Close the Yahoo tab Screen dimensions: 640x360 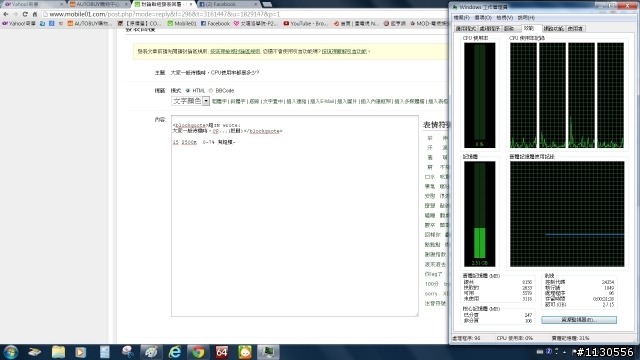point(62,4)
